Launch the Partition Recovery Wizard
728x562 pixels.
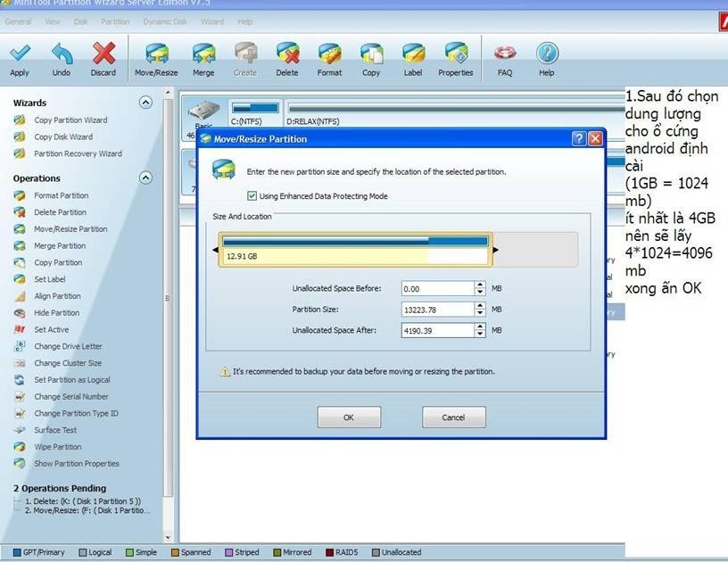[x=78, y=153]
